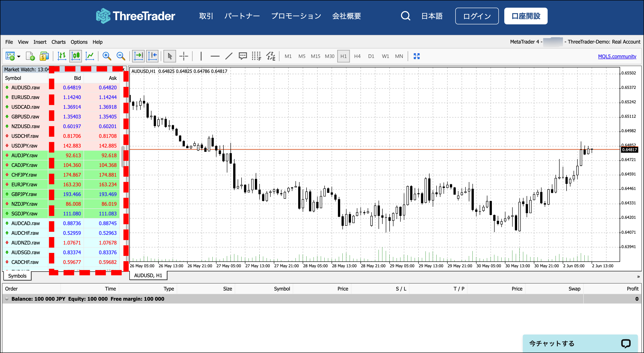Image resolution: width=644 pixels, height=353 pixels.
Task: Open the MQL5.community link
Action: [617, 56]
